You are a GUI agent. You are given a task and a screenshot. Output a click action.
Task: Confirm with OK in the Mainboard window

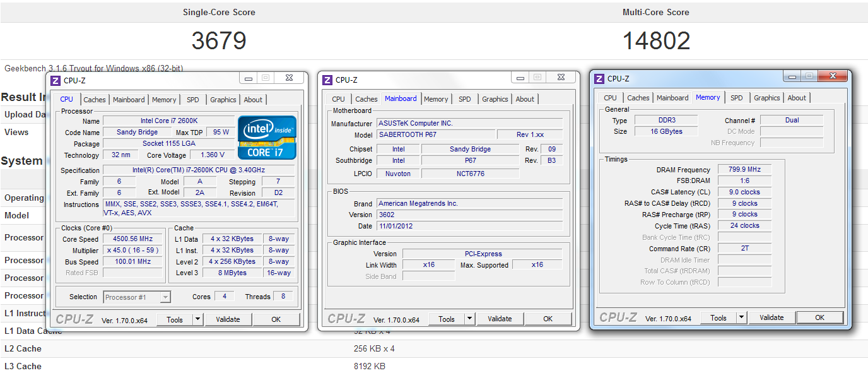tap(548, 319)
